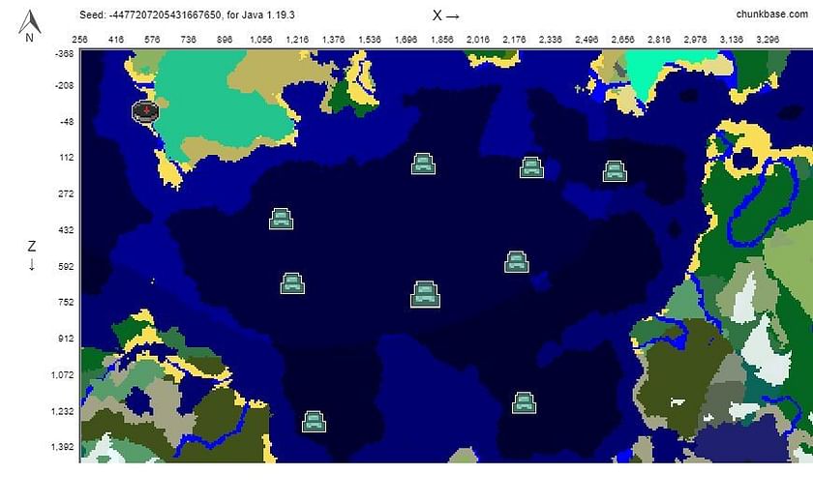Click Z axis tick 592

(67, 266)
